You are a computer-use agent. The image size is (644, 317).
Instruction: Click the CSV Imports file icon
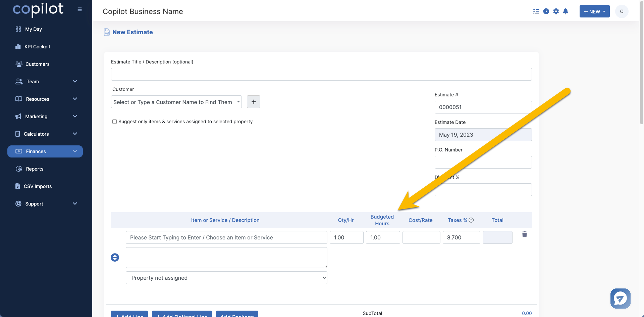(18, 186)
